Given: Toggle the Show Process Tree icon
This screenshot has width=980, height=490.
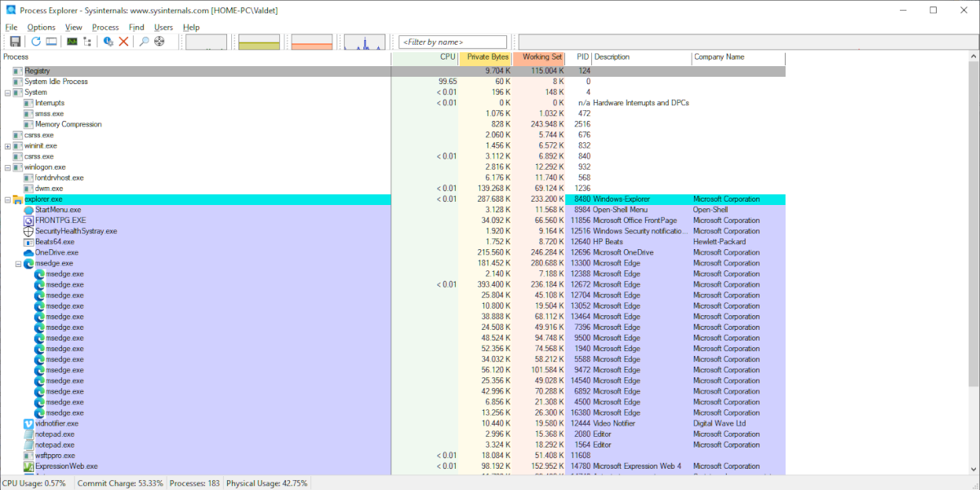Looking at the screenshot, I should (87, 42).
